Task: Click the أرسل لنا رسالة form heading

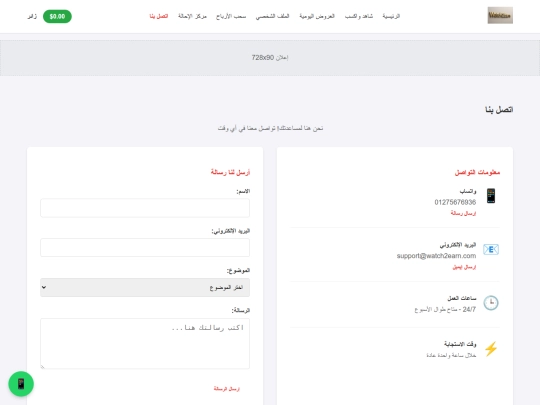Action: pyautogui.click(x=230, y=172)
